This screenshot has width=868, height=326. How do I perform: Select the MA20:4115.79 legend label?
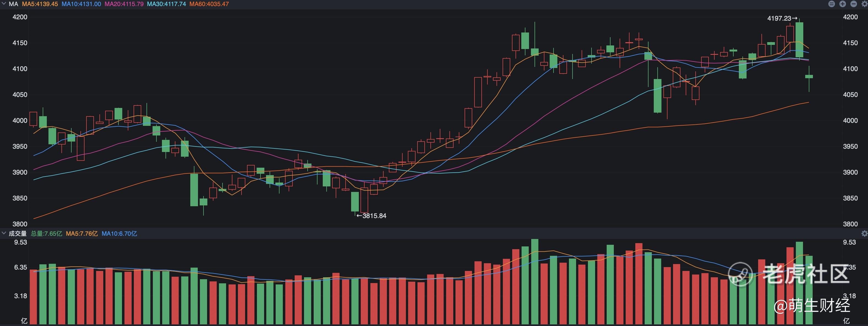(x=124, y=4)
